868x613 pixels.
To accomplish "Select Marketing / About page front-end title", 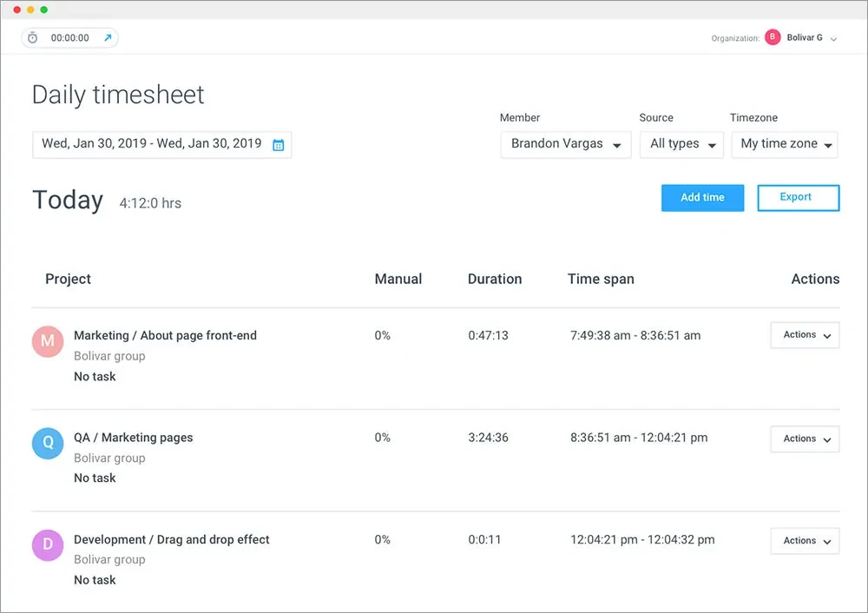I will pyautogui.click(x=165, y=335).
